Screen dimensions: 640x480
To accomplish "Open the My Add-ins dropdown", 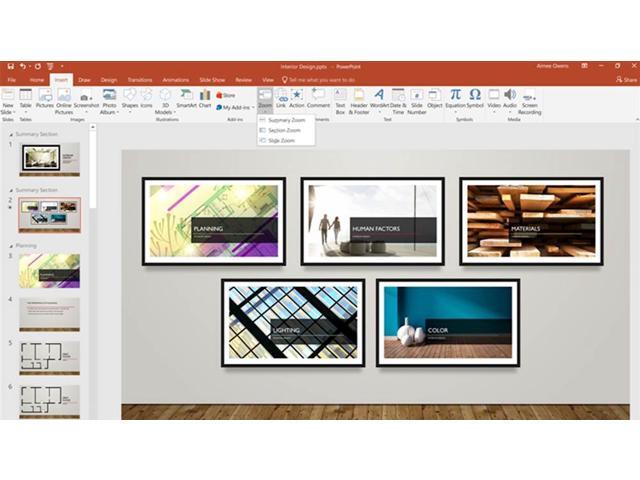I will coord(235,107).
